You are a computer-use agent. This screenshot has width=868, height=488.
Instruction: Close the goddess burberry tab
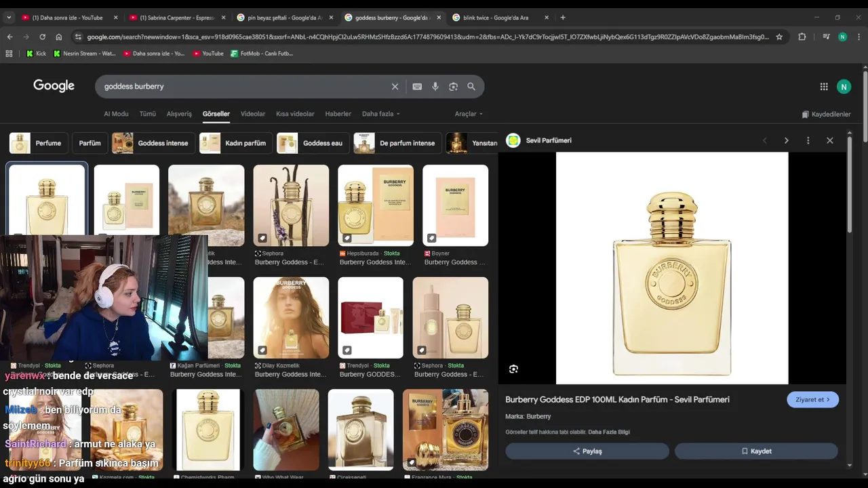[x=439, y=18]
